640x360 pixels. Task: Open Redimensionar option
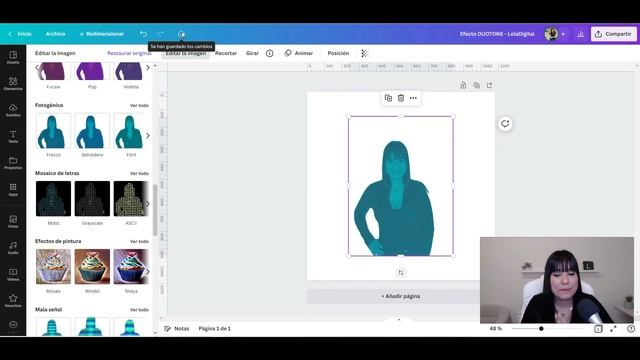pyautogui.click(x=102, y=34)
